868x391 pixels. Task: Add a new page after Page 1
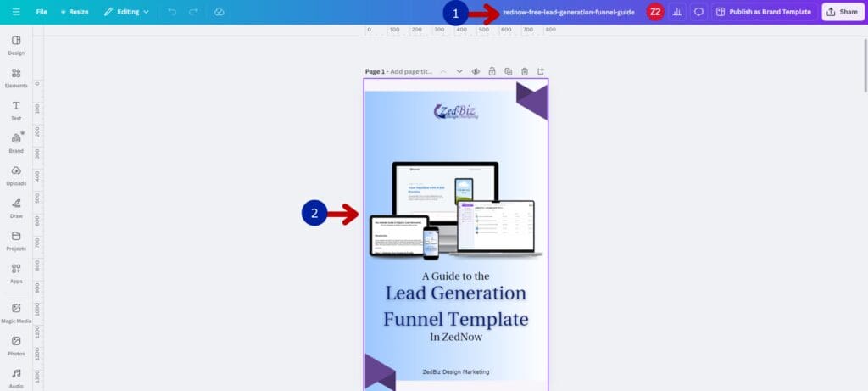(x=541, y=71)
